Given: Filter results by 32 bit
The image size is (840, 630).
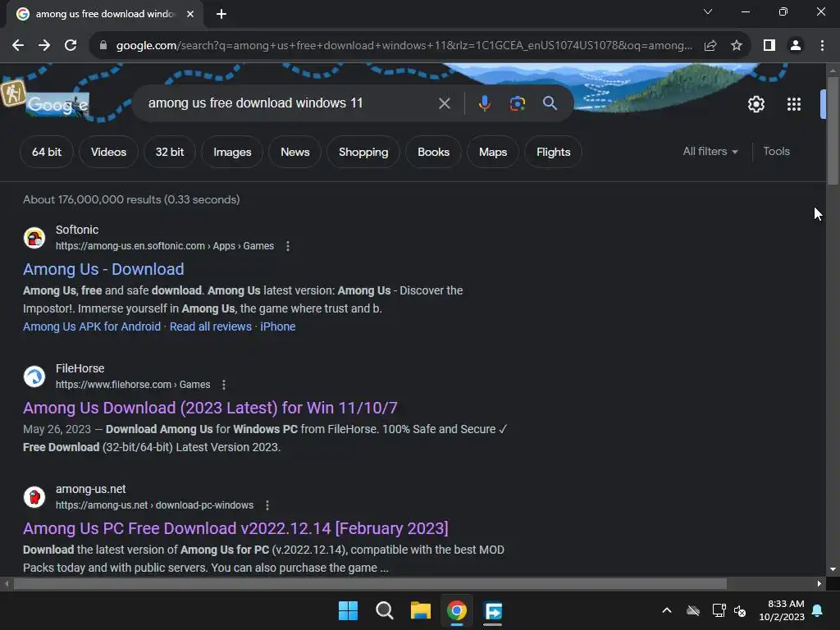Looking at the screenshot, I should click(x=170, y=152).
